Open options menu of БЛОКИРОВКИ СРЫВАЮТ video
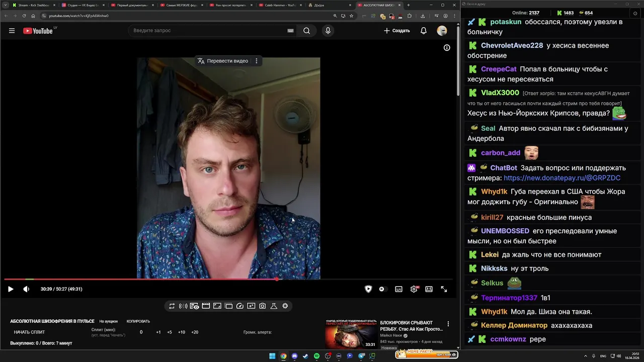This screenshot has width=644, height=362. point(448,324)
